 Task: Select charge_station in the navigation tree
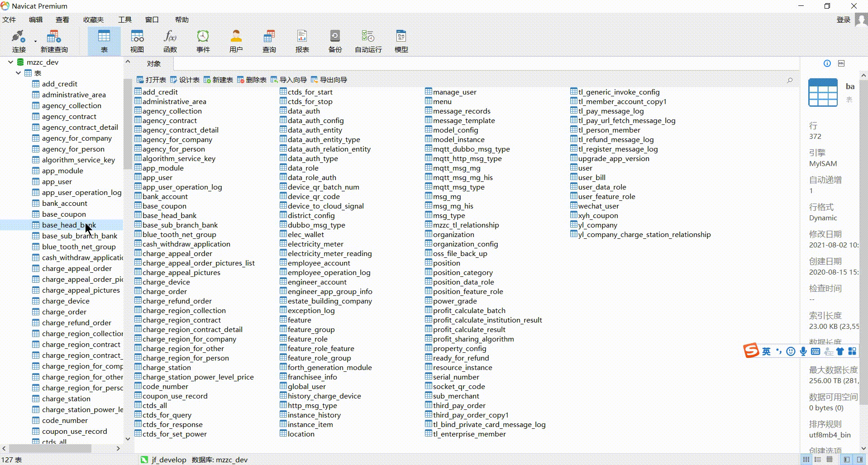coord(66,399)
